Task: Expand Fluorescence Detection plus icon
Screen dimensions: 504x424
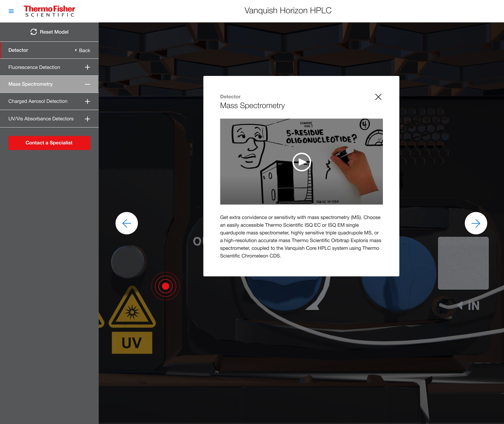Action: (x=87, y=67)
